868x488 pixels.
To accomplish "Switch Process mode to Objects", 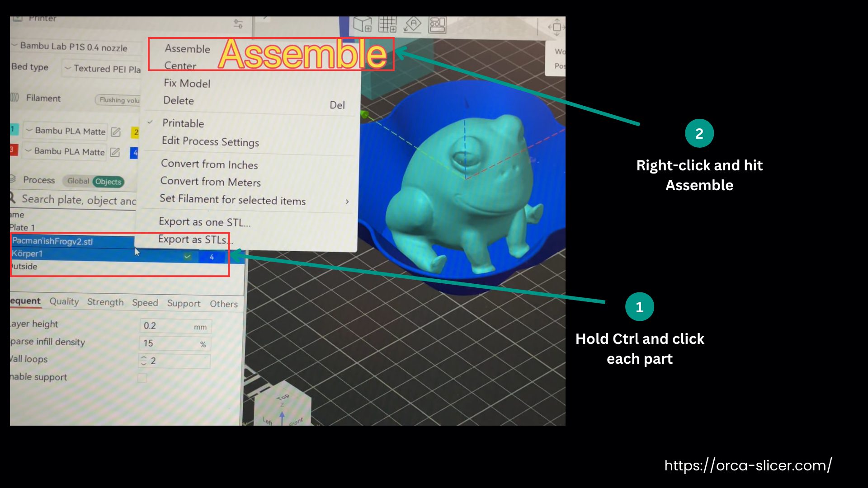I will [108, 182].
